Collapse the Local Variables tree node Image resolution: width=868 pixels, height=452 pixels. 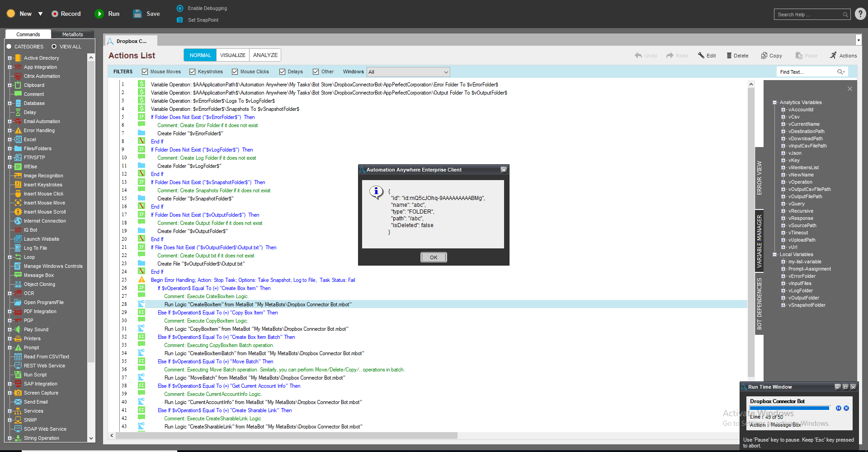(775, 254)
